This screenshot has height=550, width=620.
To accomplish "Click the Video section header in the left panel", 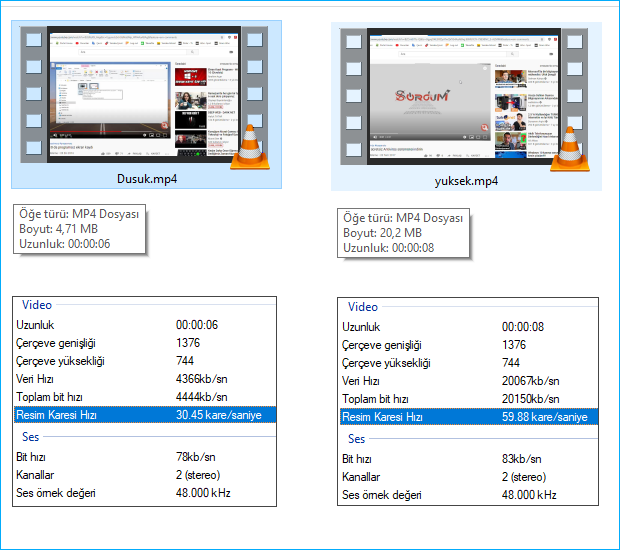I will pyautogui.click(x=37, y=305).
